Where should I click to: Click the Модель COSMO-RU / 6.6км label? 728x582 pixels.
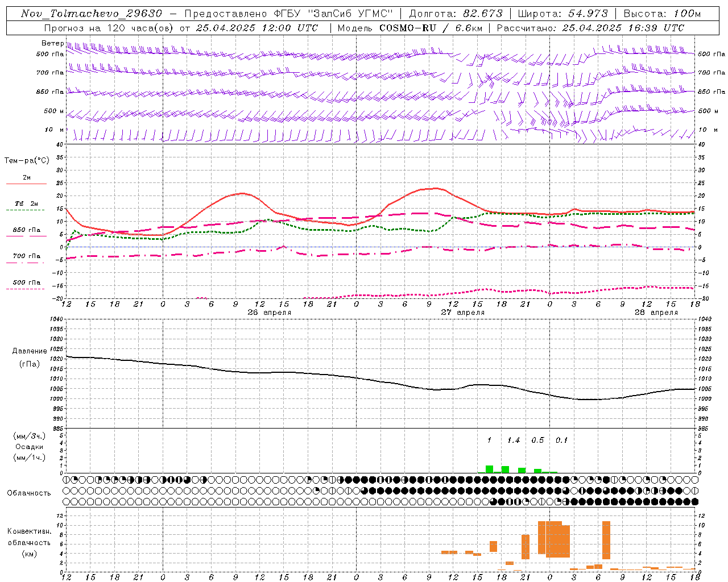coord(409,28)
